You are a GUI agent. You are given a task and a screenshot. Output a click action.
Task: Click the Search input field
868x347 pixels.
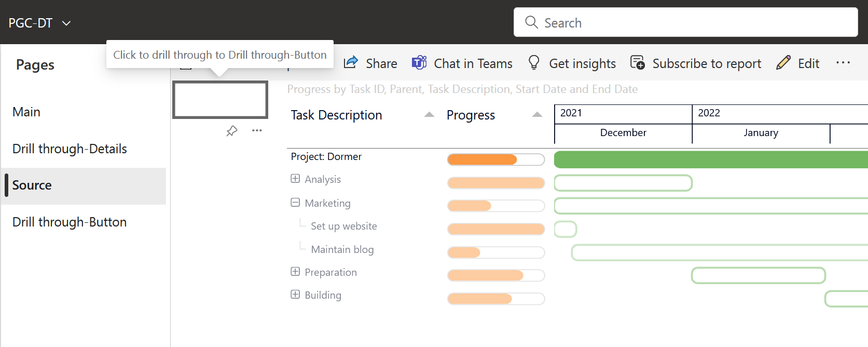tap(685, 22)
